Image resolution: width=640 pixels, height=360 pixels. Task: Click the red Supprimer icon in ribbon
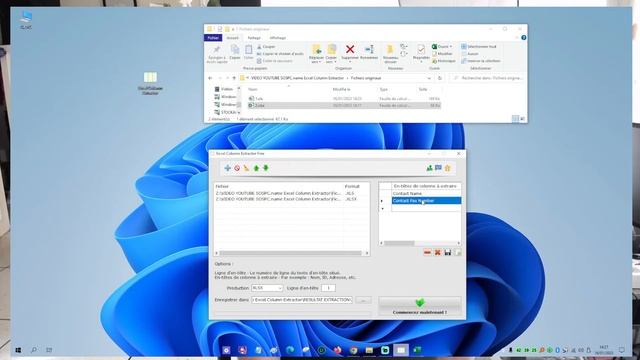coord(350,52)
